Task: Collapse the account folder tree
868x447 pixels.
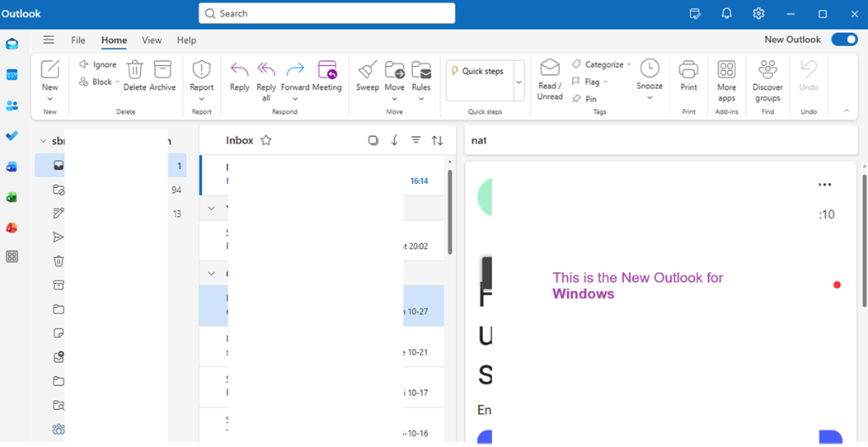Action: tap(43, 141)
